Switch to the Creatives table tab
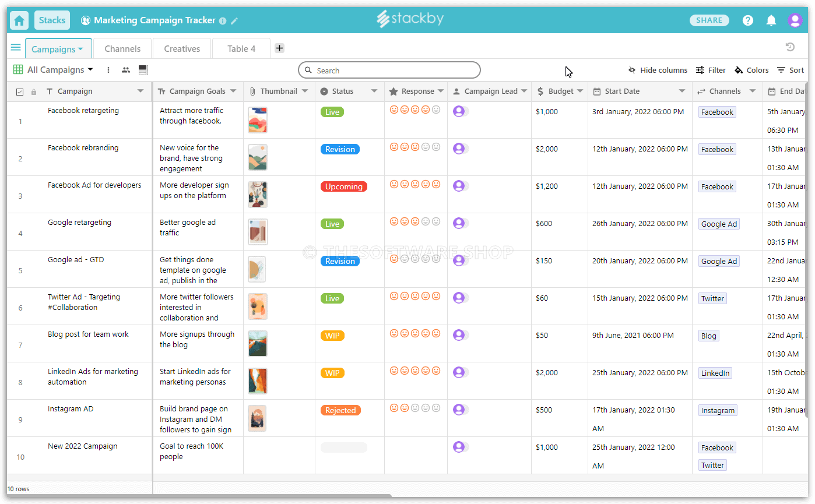The width and height of the screenshot is (815, 504). [x=182, y=49]
